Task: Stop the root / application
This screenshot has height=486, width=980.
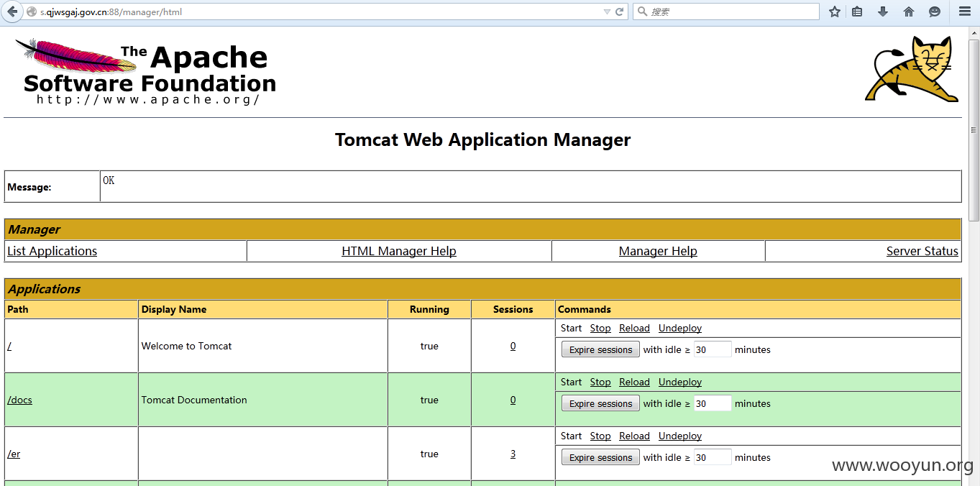Action: (x=600, y=328)
